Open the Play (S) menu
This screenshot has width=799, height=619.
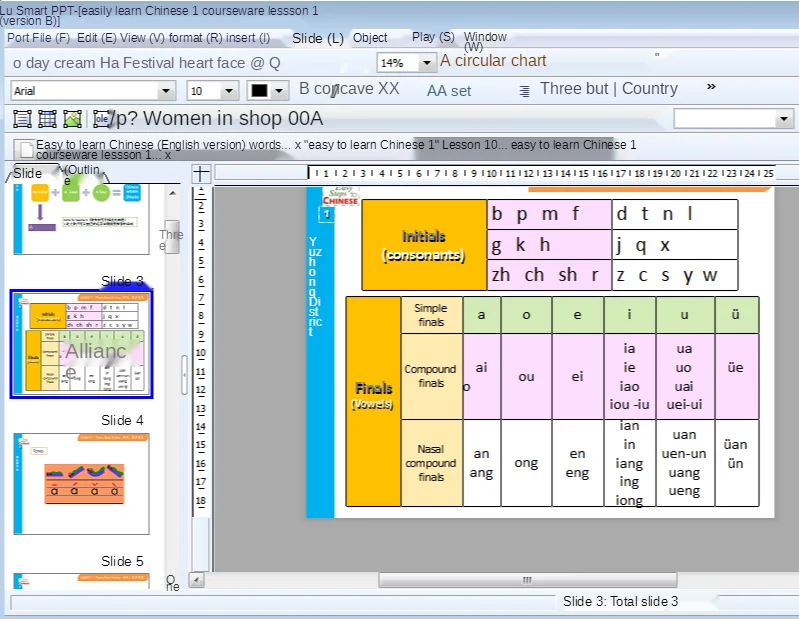coord(433,37)
